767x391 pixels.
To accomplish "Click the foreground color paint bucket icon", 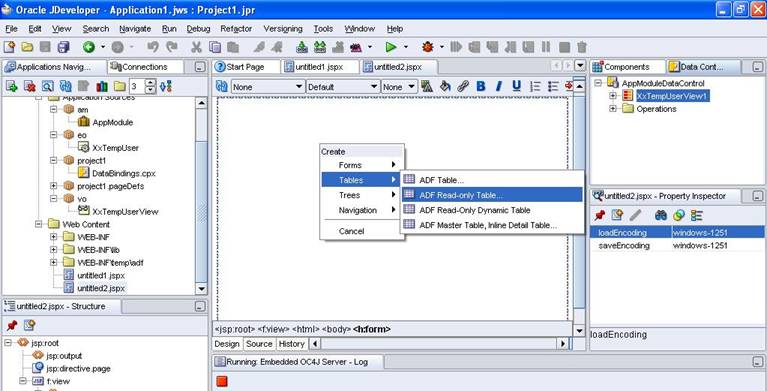I will [x=445, y=87].
